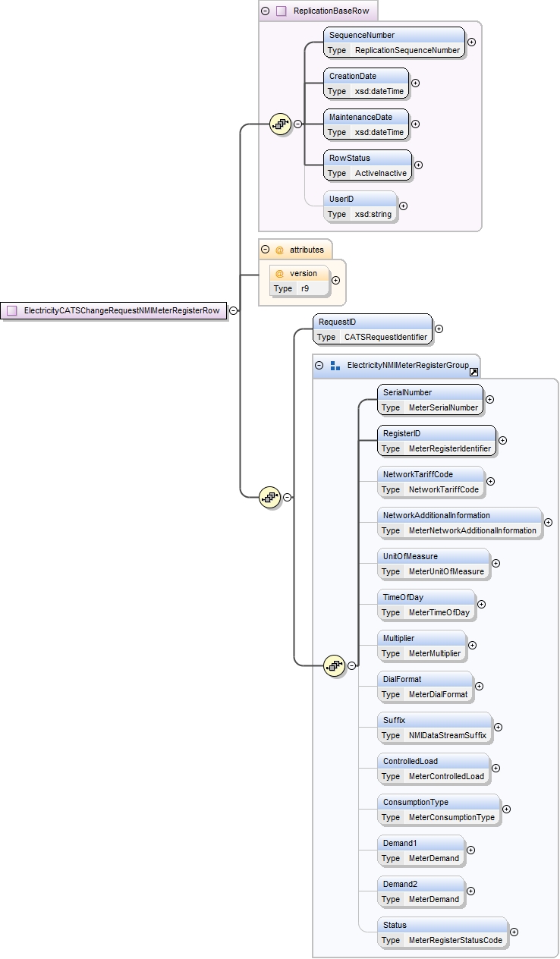Click the CATSRequestIdentifier type text
Viewport: 560px width, 959px height.
[385, 337]
